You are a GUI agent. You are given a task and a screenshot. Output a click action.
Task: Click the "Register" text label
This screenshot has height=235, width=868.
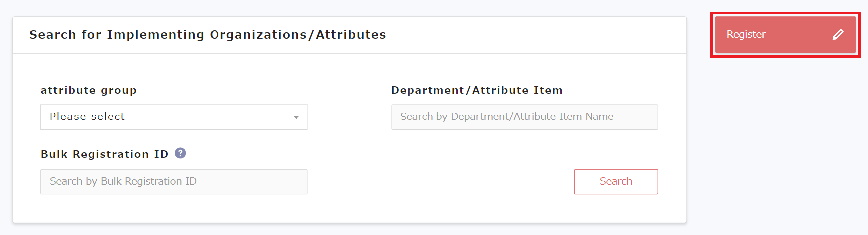746,34
